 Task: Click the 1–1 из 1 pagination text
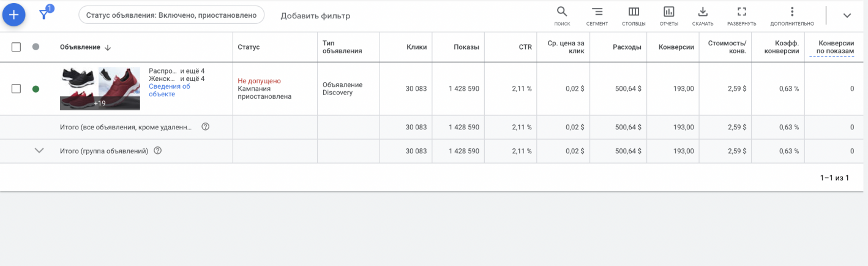(x=834, y=178)
